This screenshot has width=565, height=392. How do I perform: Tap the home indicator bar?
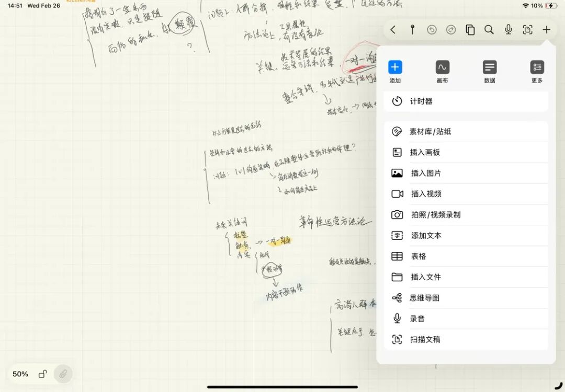[x=282, y=387]
